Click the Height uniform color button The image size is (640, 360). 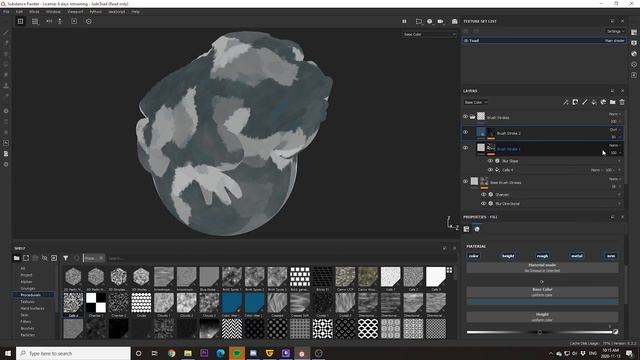[542, 317]
